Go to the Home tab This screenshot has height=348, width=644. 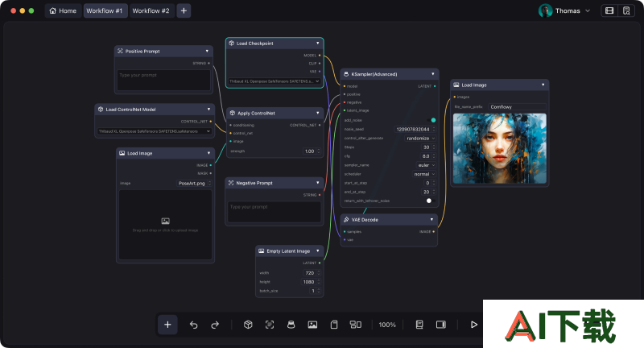point(62,10)
